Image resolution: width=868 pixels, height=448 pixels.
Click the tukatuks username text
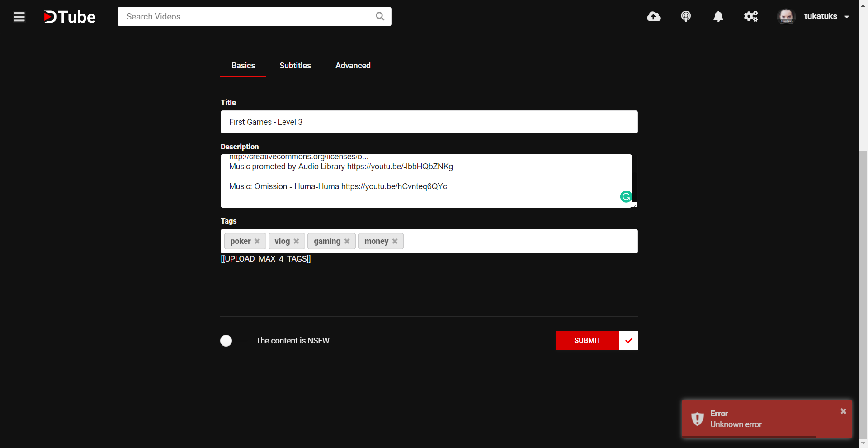click(x=821, y=16)
